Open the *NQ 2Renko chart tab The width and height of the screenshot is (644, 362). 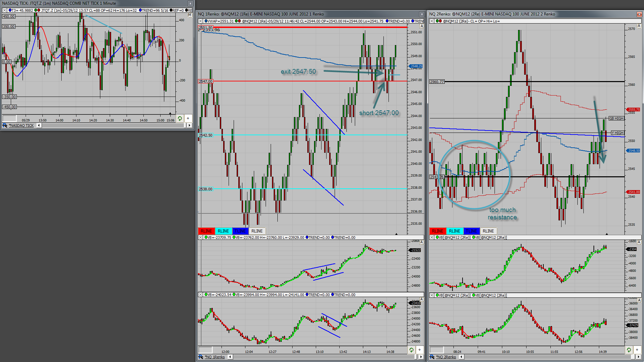[x=446, y=357]
